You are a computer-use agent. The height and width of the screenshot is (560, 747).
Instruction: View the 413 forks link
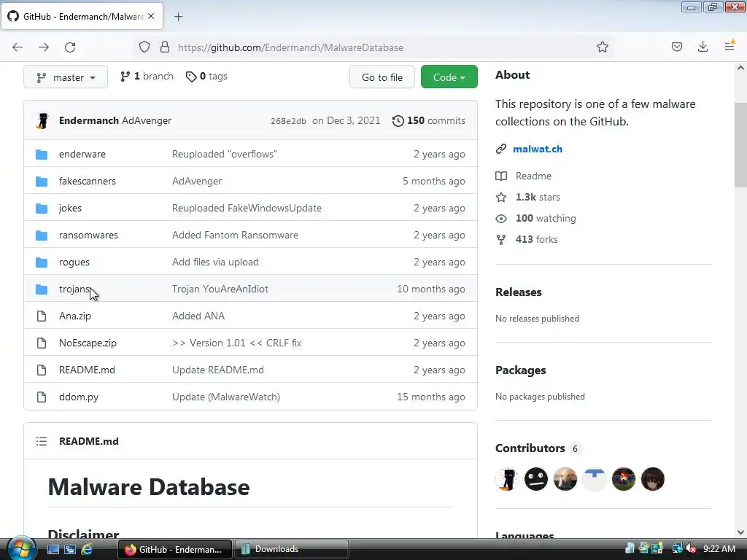tap(536, 239)
